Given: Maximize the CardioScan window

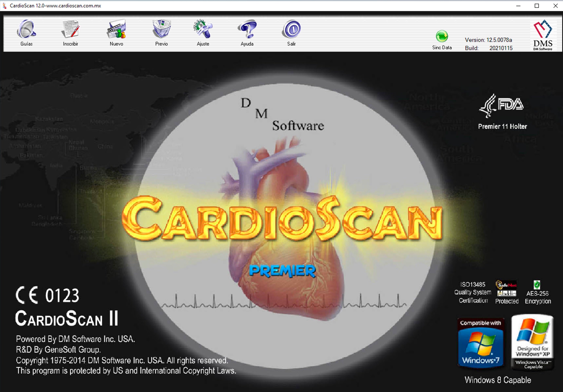Looking at the screenshot, I should (537, 6).
